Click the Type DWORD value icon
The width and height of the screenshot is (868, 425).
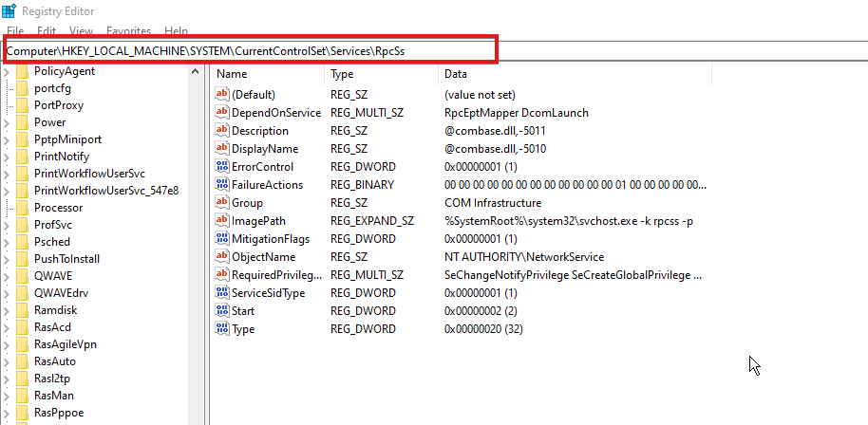(x=222, y=329)
